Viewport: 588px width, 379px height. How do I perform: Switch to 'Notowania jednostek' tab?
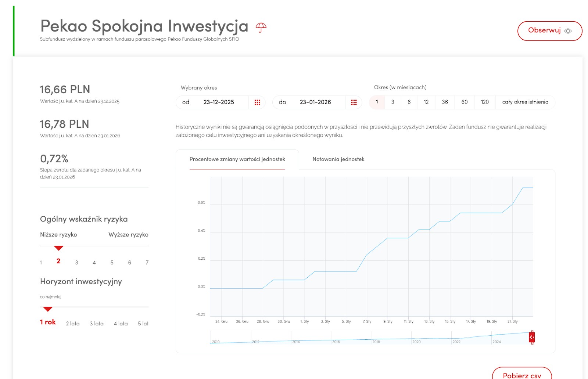[338, 159]
